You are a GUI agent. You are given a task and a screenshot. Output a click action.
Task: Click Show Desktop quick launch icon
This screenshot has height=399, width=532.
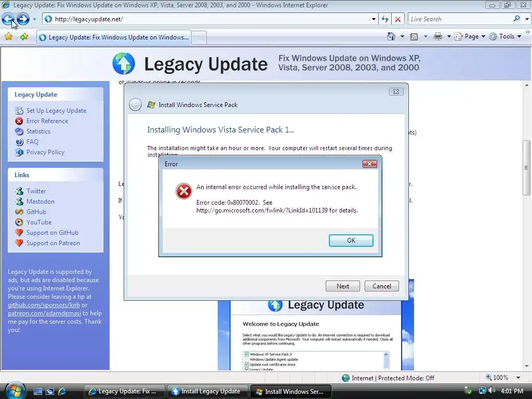(37, 391)
